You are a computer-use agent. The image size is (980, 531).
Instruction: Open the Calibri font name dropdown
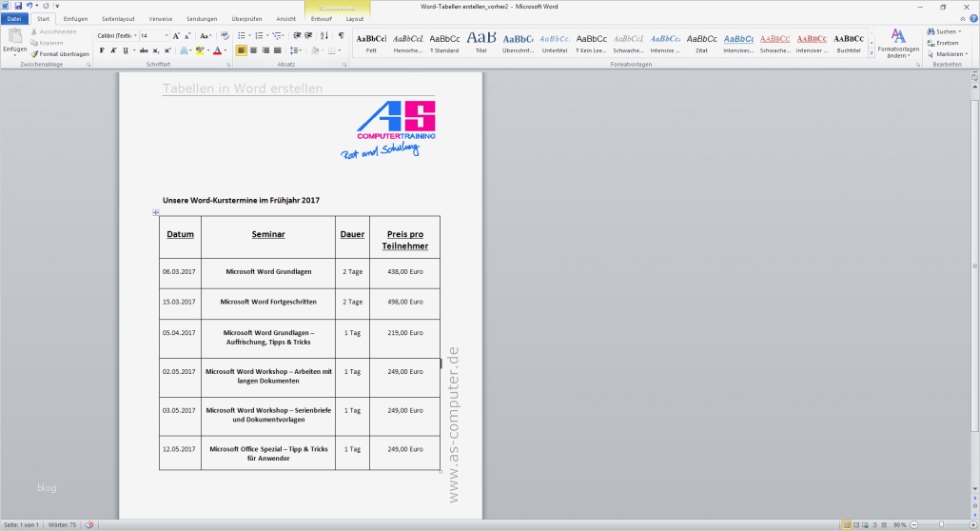click(x=135, y=36)
